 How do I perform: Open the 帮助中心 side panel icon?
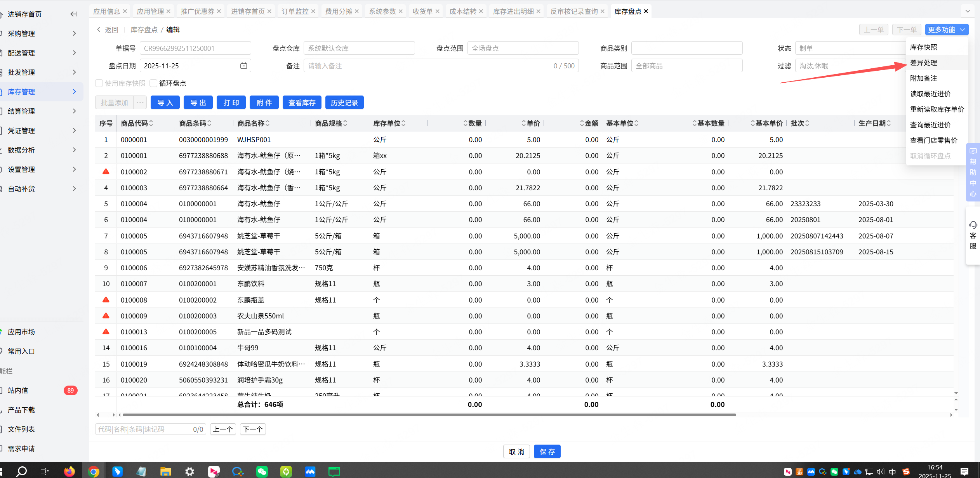[973, 151]
